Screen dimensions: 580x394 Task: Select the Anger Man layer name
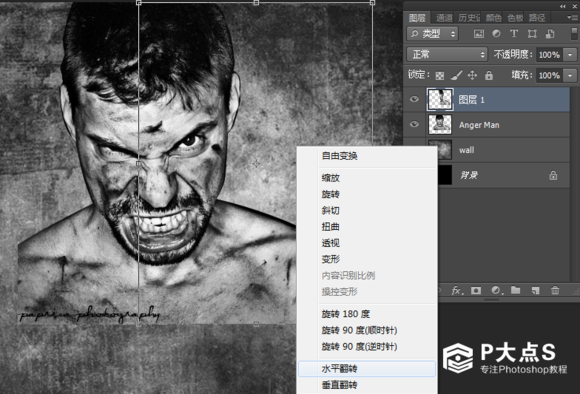pyautogui.click(x=479, y=125)
